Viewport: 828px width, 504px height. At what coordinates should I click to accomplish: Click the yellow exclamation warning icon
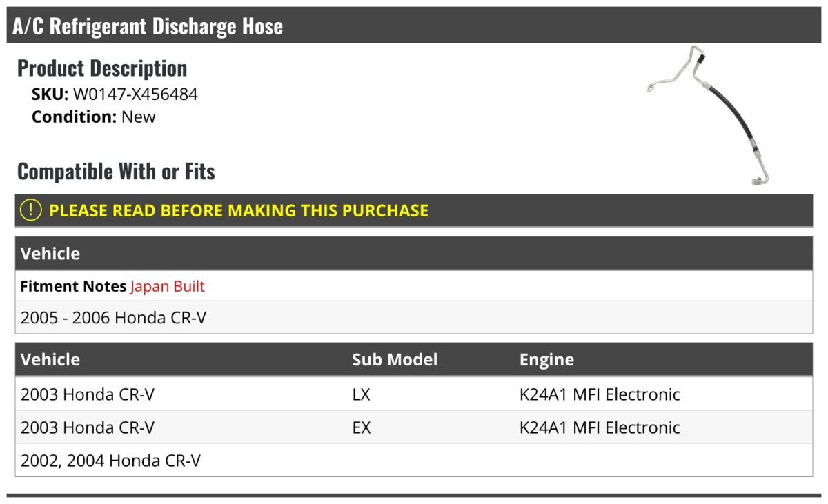30,210
